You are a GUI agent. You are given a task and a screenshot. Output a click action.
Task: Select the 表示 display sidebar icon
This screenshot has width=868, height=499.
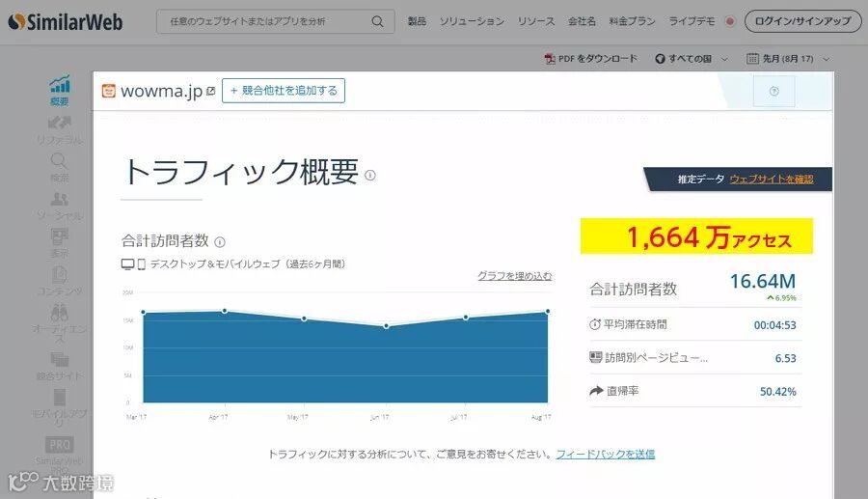point(59,236)
